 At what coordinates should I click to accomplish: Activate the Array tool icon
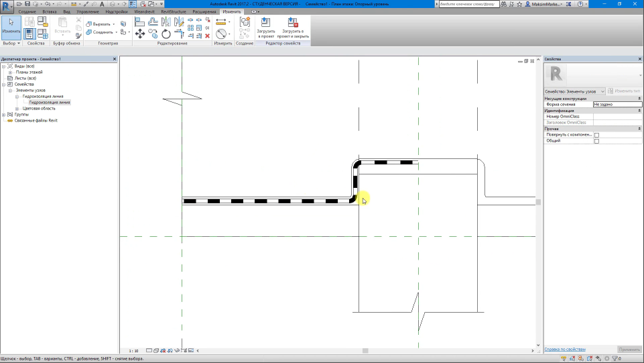pos(190,28)
